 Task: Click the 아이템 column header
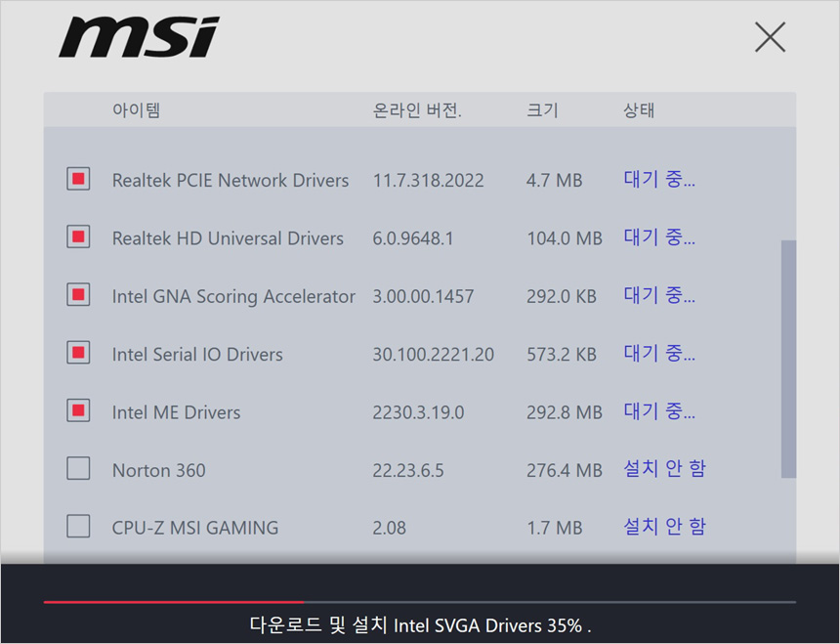(136, 110)
